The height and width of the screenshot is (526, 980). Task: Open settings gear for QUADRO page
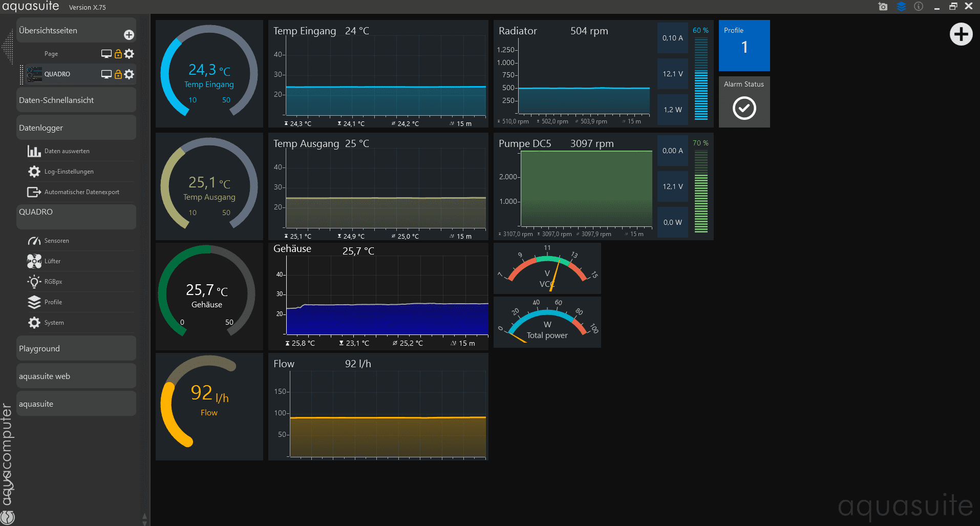click(129, 74)
